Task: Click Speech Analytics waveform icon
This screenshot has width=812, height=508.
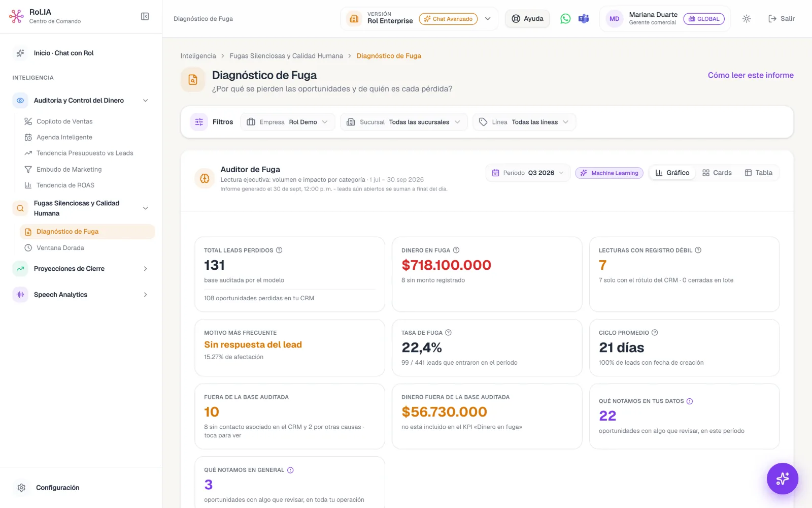Action: coord(20,295)
